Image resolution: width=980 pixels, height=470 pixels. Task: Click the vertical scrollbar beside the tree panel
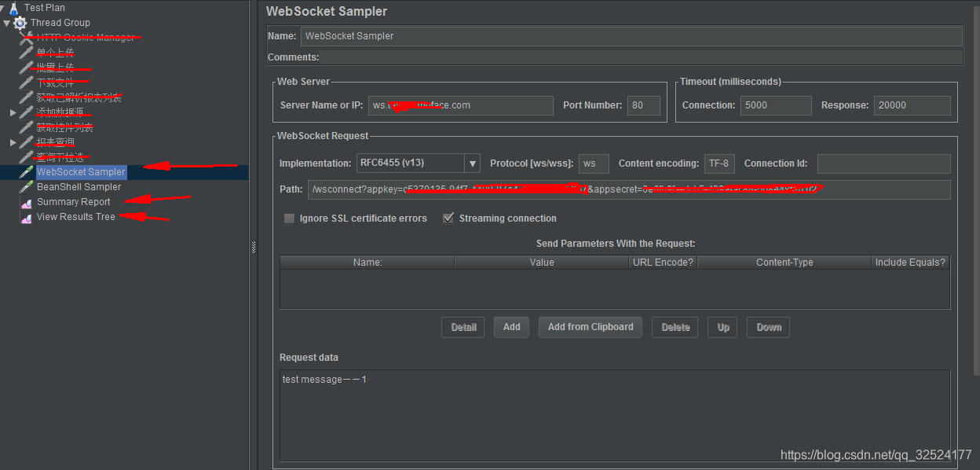(x=253, y=248)
